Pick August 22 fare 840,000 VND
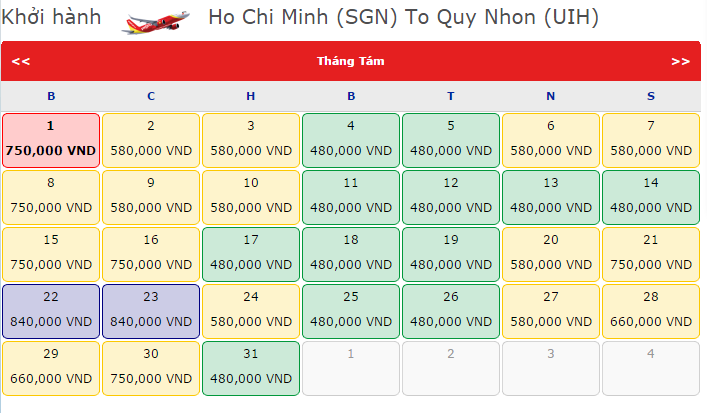Image resolution: width=707 pixels, height=413 pixels. point(51,311)
